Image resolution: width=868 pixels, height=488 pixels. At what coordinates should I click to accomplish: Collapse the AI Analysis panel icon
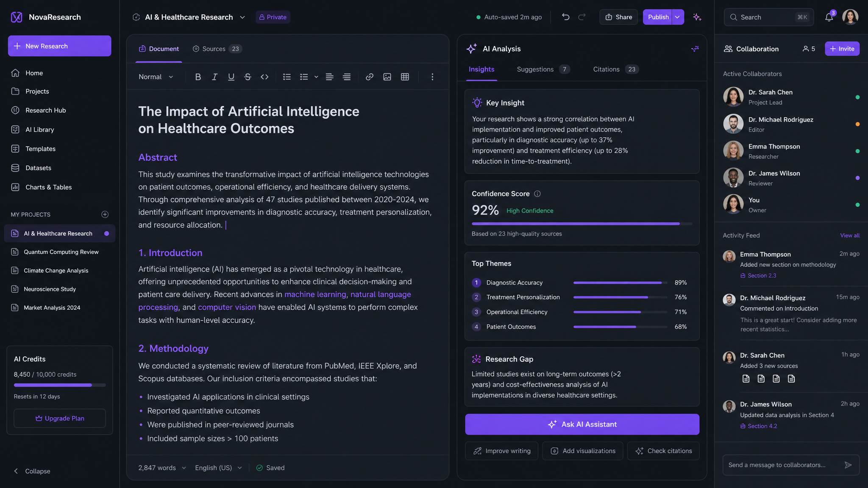[x=695, y=49]
